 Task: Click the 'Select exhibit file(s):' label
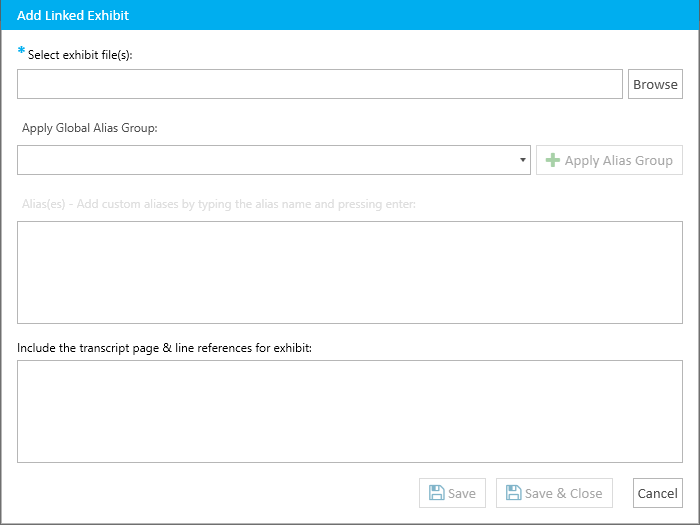click(80, 55)
